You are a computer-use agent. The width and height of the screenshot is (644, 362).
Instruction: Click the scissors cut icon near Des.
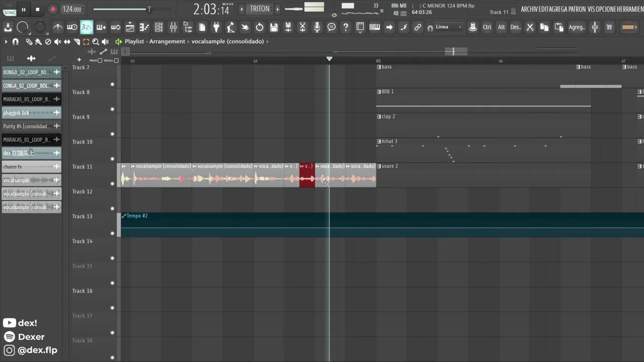[530, 27]
